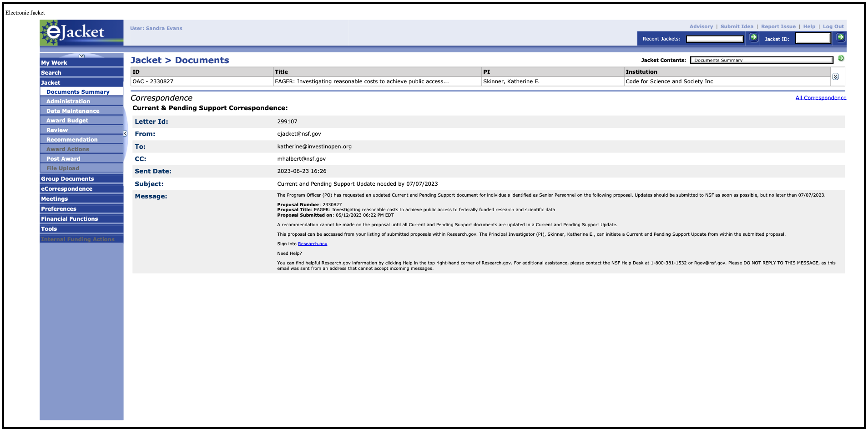Collapse the header using the top chevron
The image size is (868, 431).
click(x=82, y=56)
